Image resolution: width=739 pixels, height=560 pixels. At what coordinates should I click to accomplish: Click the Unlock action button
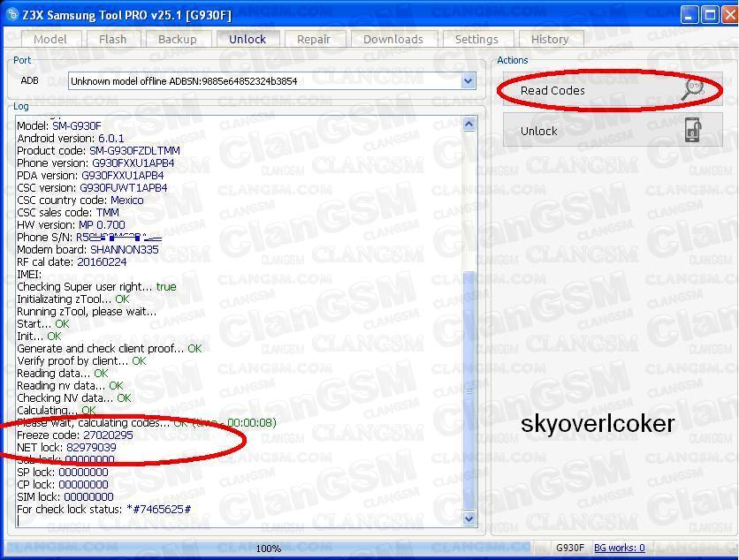pyautogui.click(x=613, y=130)
